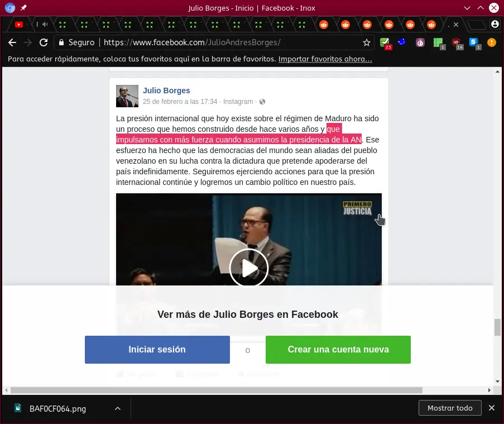Click the blue S extension icon
This screenshot has height=424, width=504.
(473, 42)
